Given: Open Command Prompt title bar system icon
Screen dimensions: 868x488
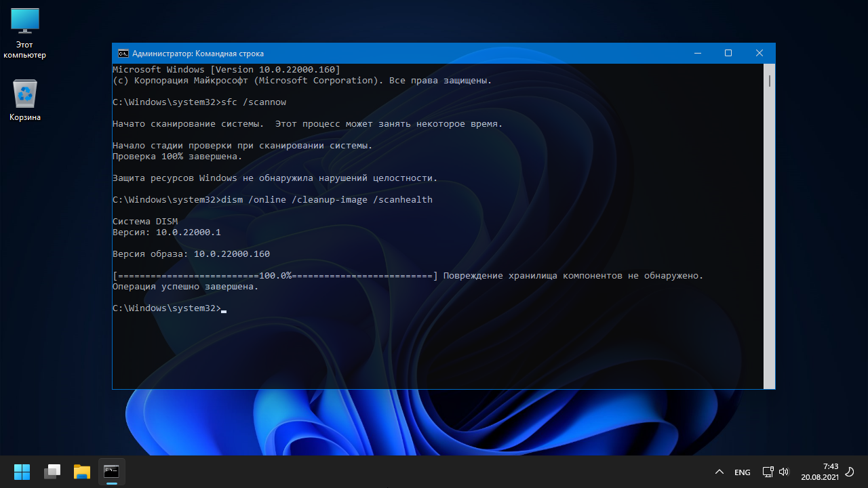Looking at the screenshot, I should pos(123,54).
